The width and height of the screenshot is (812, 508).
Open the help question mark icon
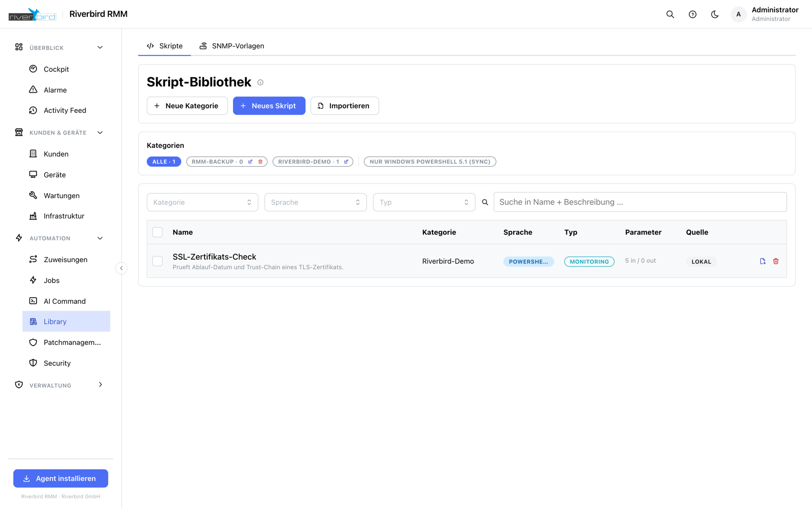tap(692, 14)
